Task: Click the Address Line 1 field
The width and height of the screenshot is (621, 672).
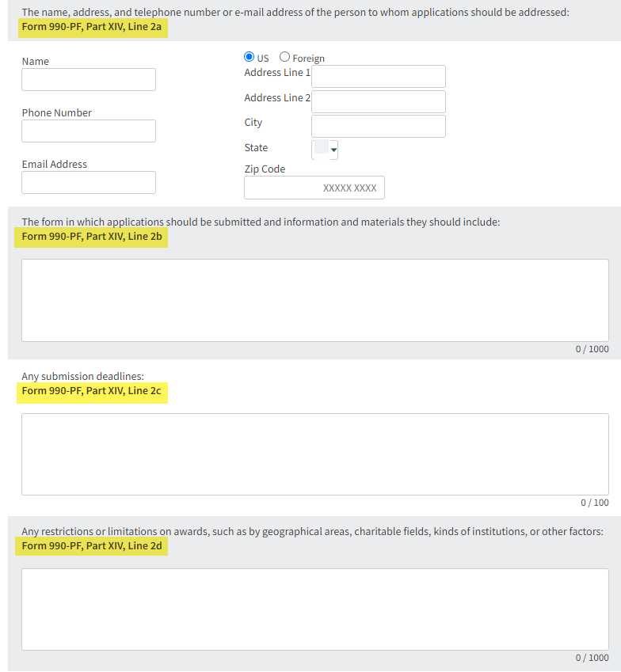Action: click(379, 77)
